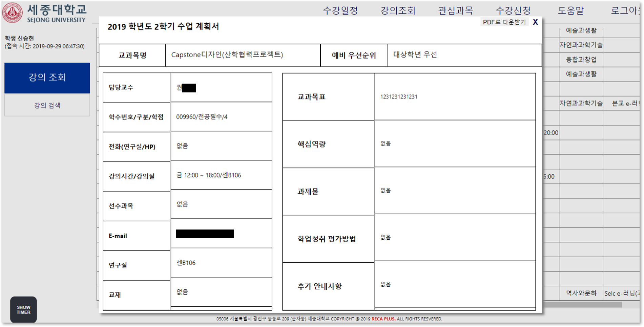Click the SHOW TIMER button
The image size is (644, 327).
click(23, 310)
